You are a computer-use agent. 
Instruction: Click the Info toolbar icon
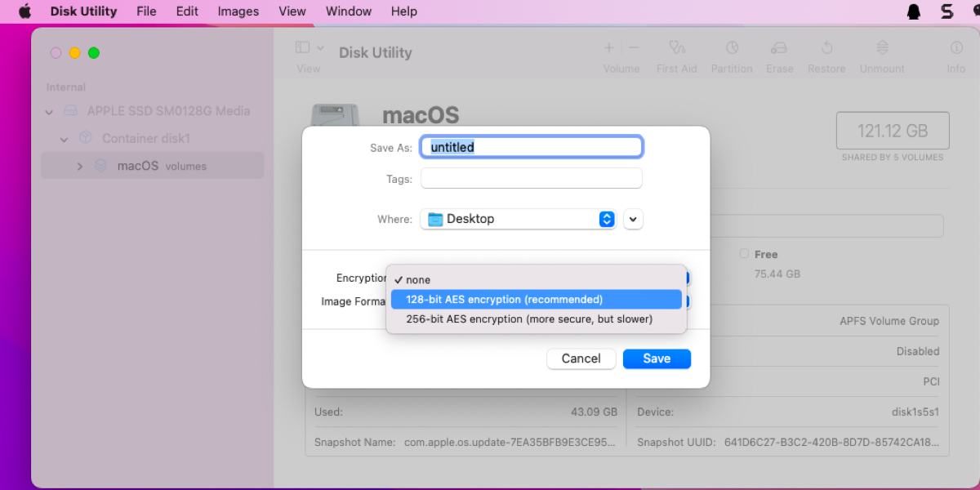click(955, 48)
